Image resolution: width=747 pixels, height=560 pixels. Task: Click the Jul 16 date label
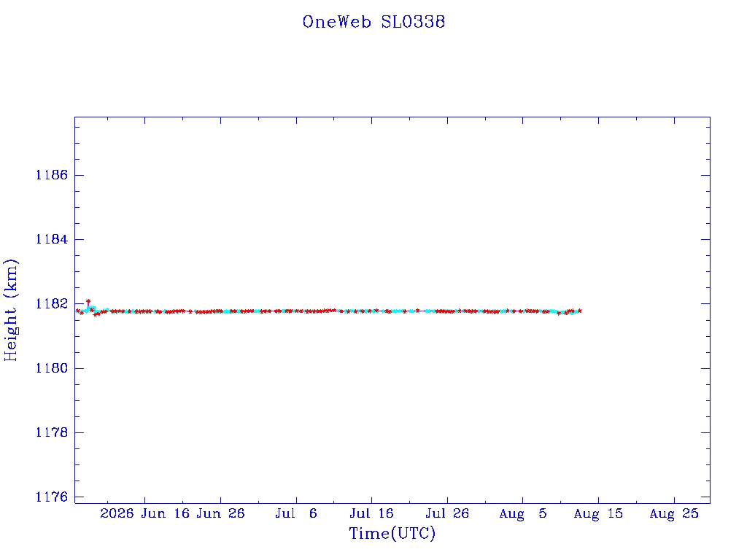click(371, 513)
